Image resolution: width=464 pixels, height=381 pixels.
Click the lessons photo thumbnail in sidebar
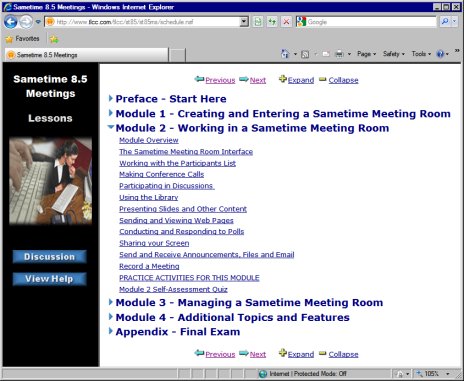pyautogui.click(x=50, y=180)
